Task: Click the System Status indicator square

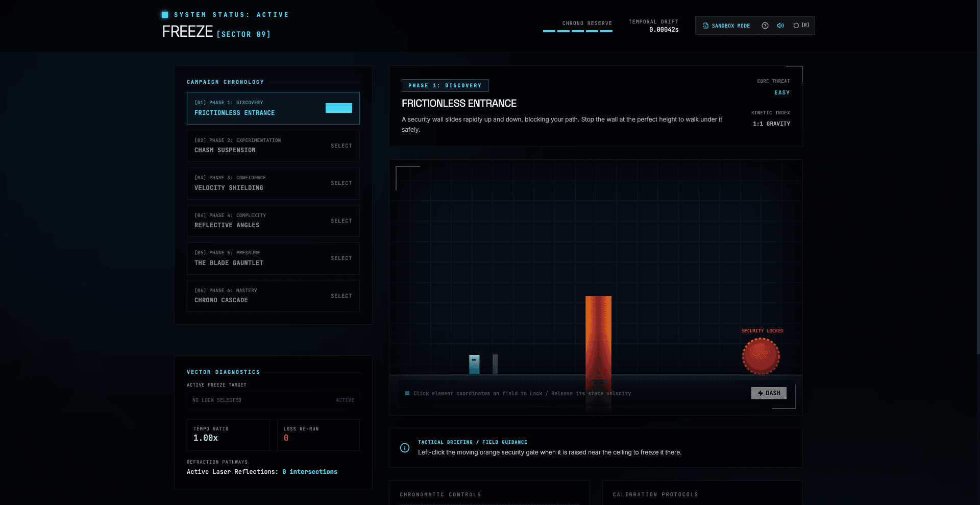Action: 165,15
